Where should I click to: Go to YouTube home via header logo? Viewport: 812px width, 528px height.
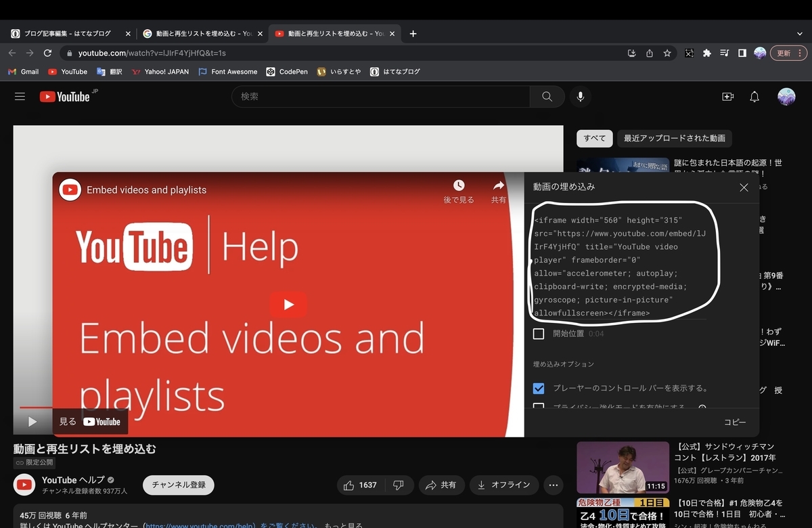[x=65, y=97]
